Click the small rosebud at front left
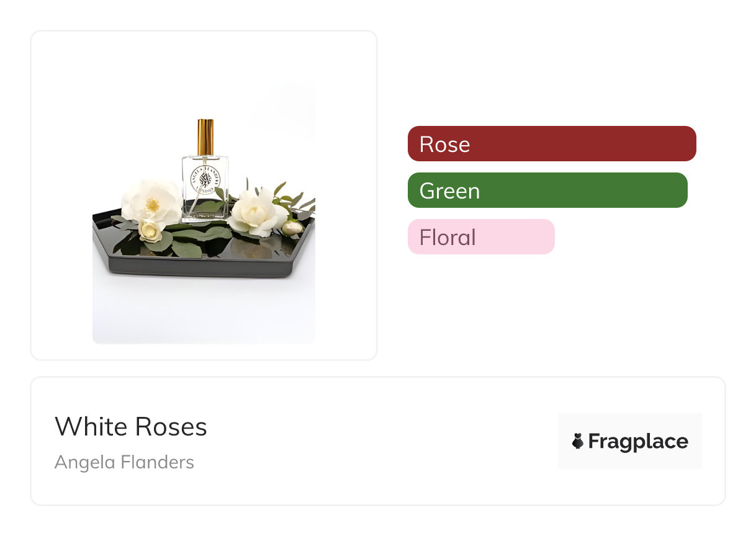 click(x=150, y=230)
